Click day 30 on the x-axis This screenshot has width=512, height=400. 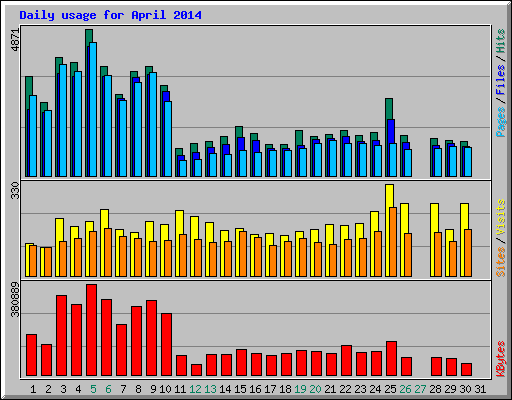pos(465,389)
